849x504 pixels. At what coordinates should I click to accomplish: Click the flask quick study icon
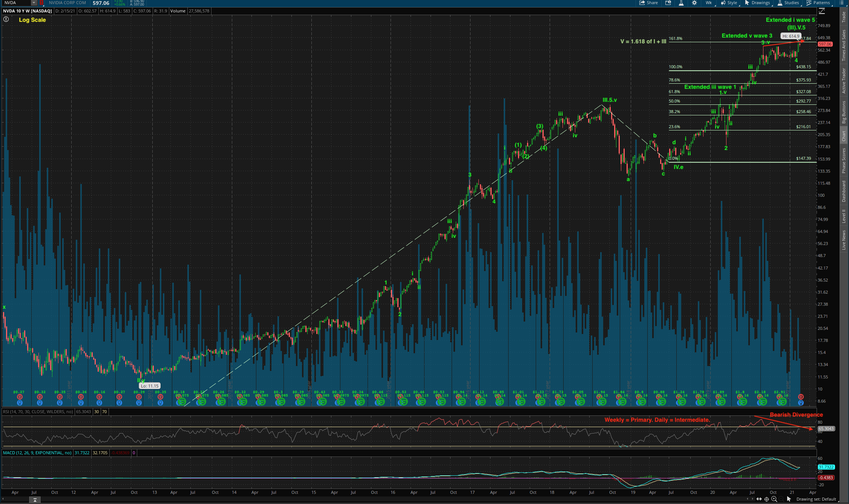click(681, 3)
